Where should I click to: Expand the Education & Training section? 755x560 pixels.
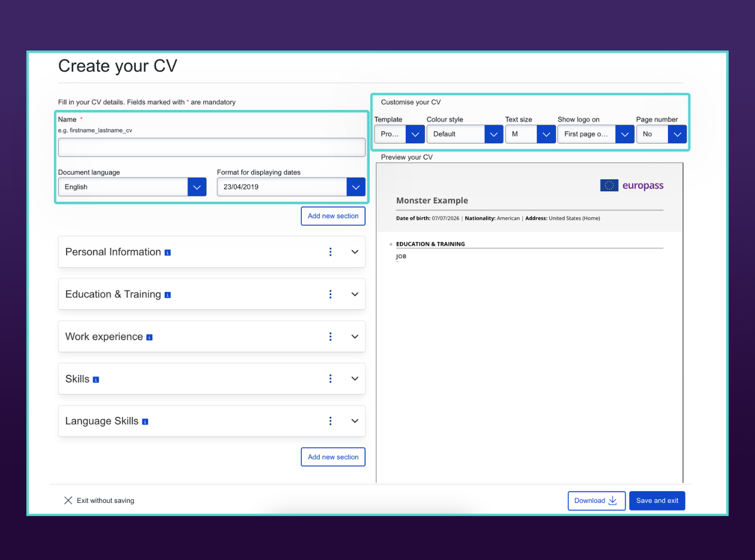point(355,294)
